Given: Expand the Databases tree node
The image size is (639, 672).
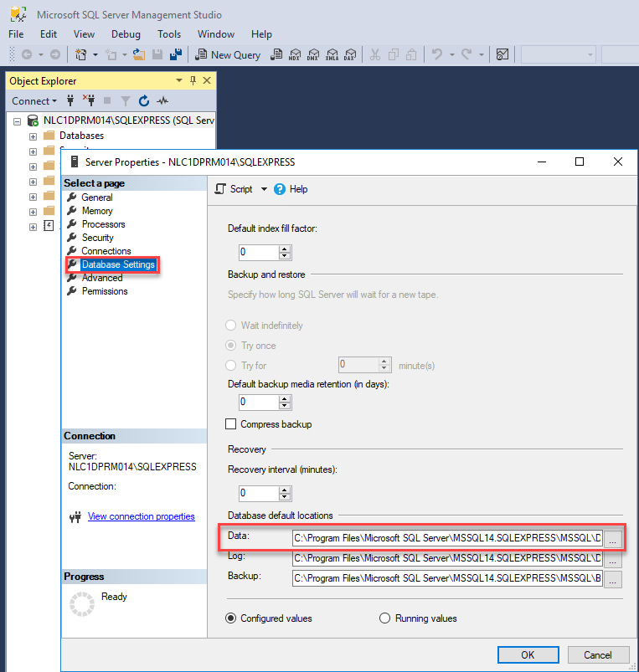Looking at the screenshot, I should coord(33,136).
